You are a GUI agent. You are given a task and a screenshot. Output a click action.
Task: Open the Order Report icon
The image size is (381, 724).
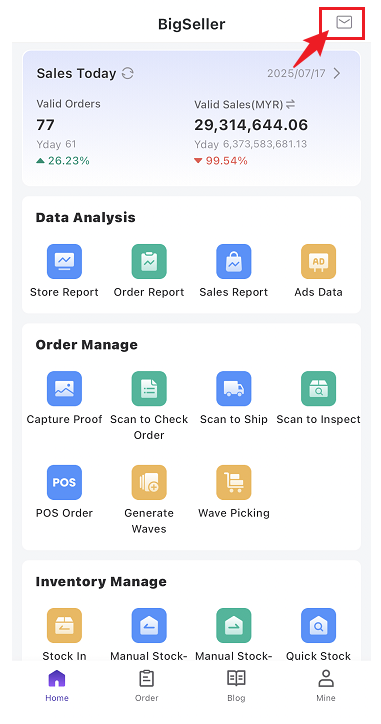pyautogui.click(x=149, y=261)
